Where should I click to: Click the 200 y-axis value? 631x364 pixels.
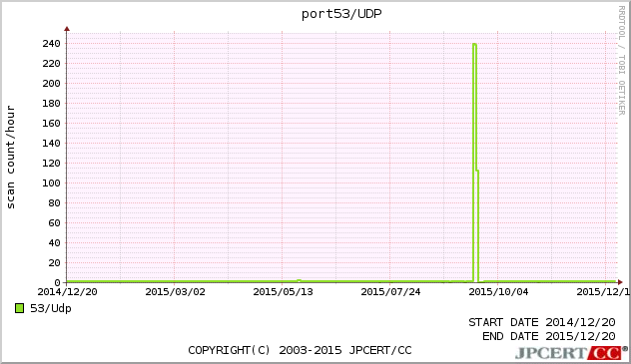52,83
